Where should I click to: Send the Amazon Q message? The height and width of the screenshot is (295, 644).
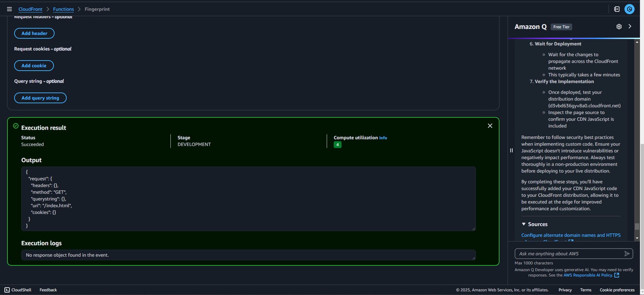[627, 254]
